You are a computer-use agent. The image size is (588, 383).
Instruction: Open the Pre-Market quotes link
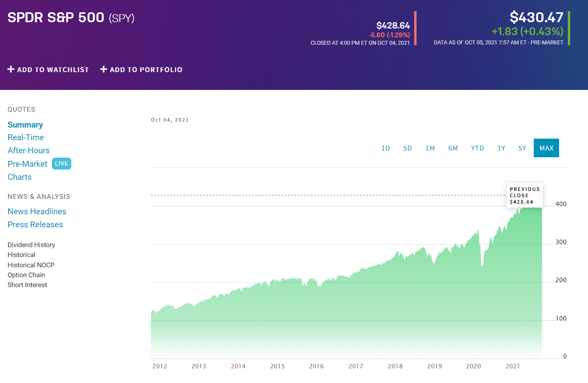(x=27, y=164)
